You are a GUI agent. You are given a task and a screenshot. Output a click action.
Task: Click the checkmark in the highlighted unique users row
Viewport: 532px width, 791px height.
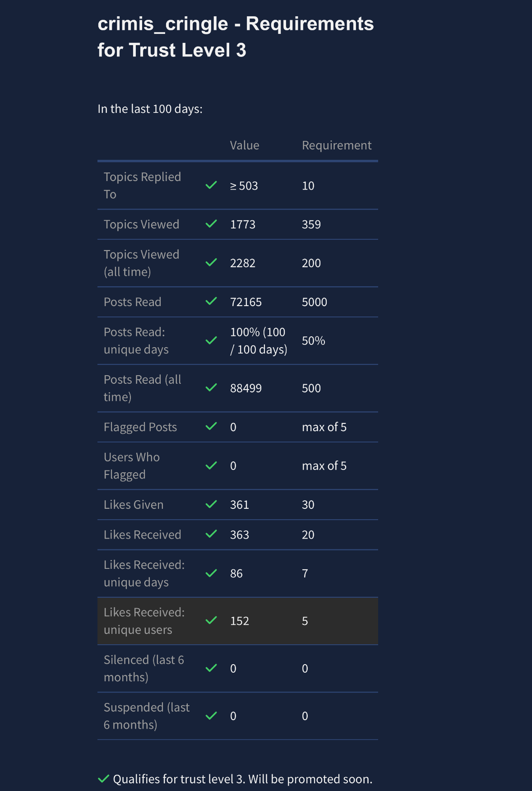[211, 620]
